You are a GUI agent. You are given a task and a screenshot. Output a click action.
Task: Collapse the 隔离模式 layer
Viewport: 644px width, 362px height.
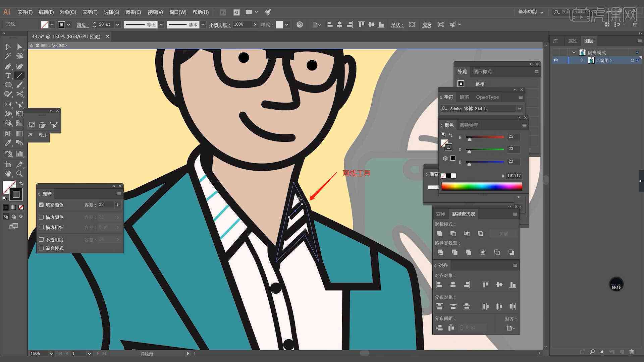[574, 53]
